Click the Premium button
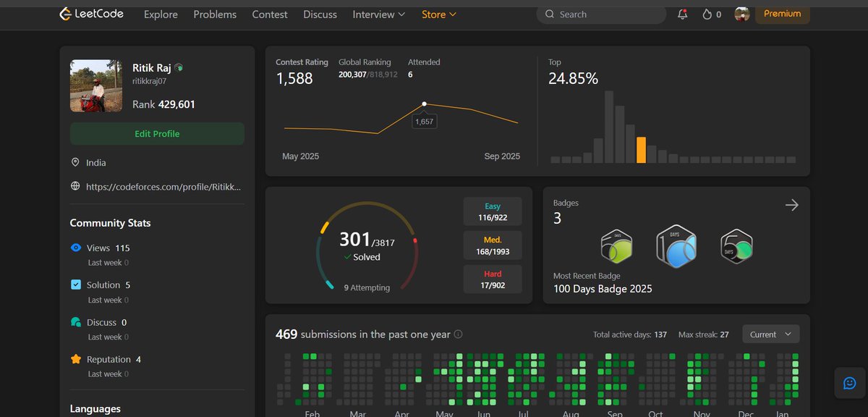Image resolution: width=868 pixels, height=417 pixels. 783,14
